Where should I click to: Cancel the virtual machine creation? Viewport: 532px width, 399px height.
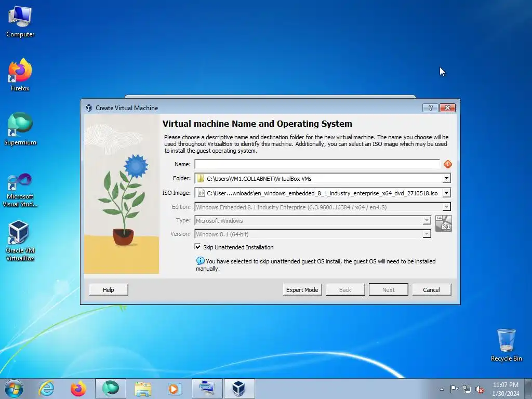point(432,290)
